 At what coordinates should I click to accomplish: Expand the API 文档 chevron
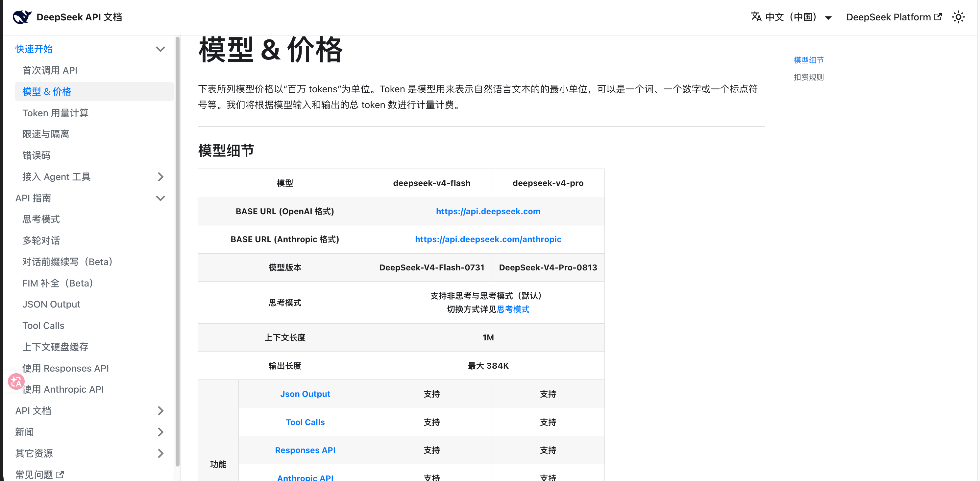[x=160, y=411]
